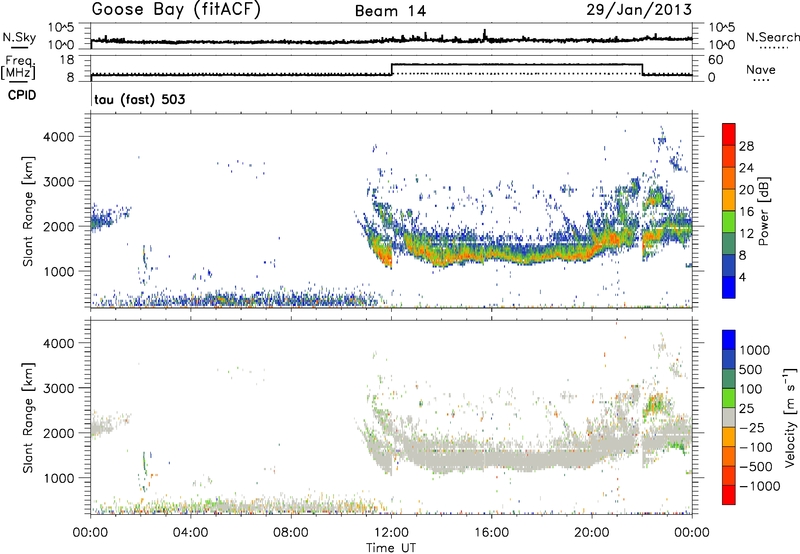Click the N.Search legend label
The image size is (800, 554).
pyautogui.click(x=772, y=37)
